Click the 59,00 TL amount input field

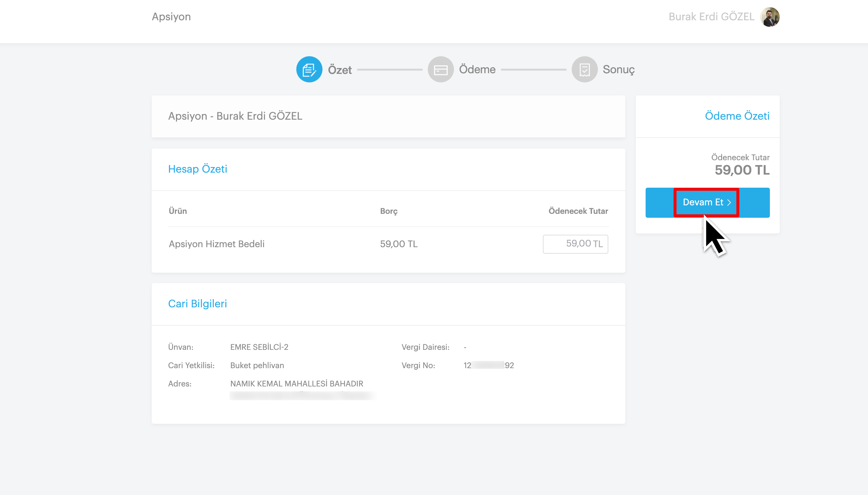(575, 244)
